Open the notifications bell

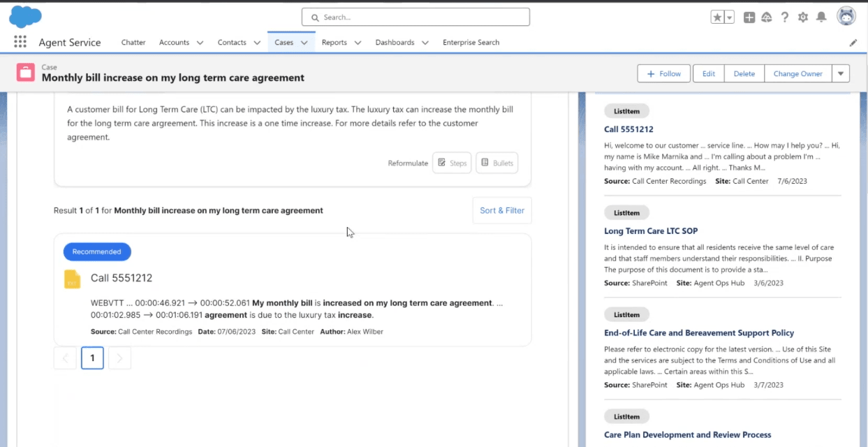pyautogui.click(x=822, y=17)
